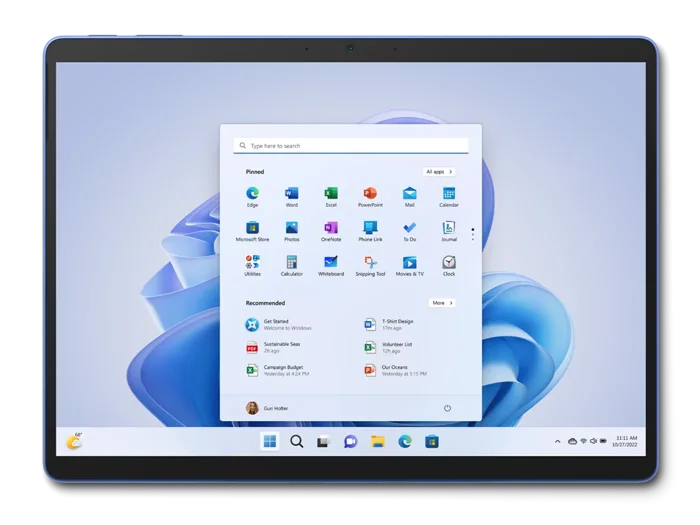Screen dimensions: 700x525
Task: Open Whiteboard app
Action: (331, 266)
